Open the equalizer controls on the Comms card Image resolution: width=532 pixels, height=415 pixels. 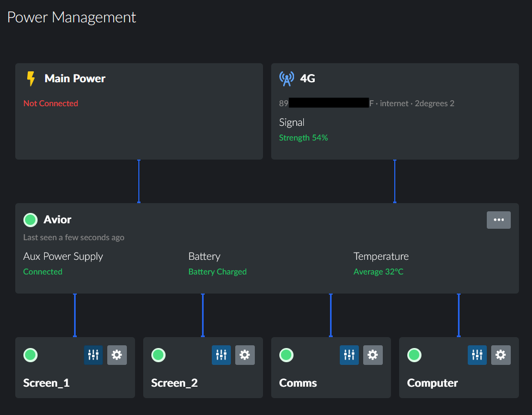pos(349,355)
